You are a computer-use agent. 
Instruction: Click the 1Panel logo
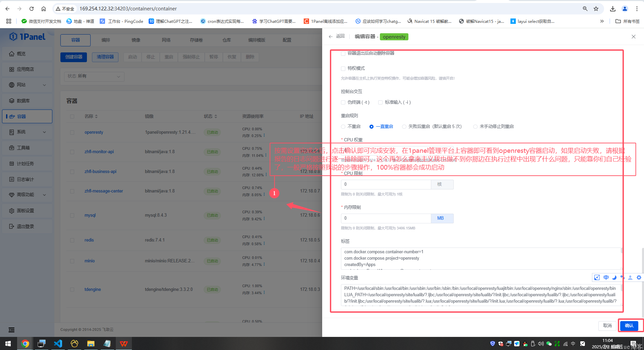(x=28, y=37)
